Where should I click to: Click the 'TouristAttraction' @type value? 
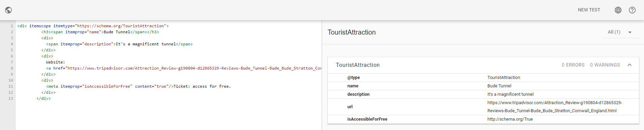coord(503,78)
